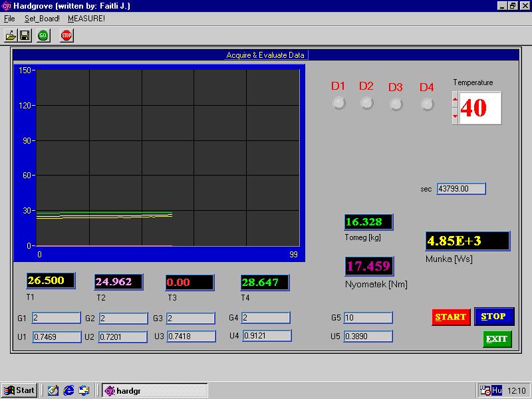Open the Set_Board! menu
The height and width of the screenshot is (399, 532).
42,19
